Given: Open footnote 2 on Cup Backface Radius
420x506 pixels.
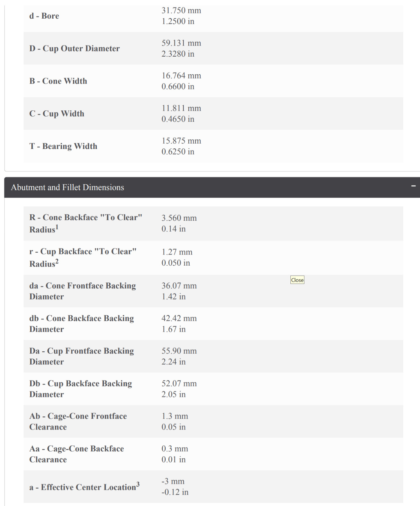Looking at the screenshot, I should 57,261.
